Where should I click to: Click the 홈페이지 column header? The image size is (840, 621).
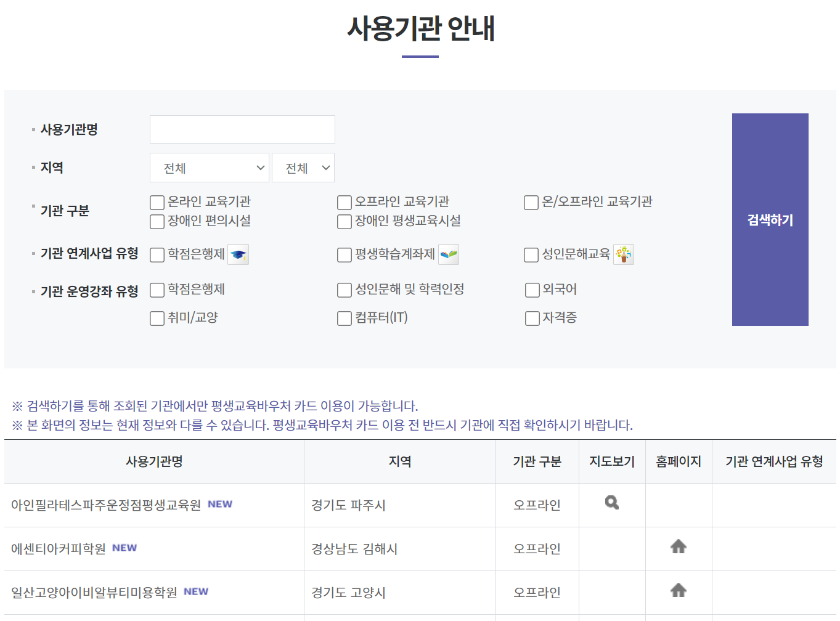pos(679,461)
